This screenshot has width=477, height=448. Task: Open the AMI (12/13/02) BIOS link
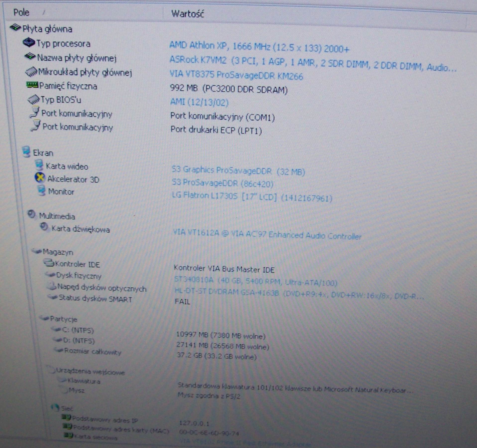pos(199,102)
